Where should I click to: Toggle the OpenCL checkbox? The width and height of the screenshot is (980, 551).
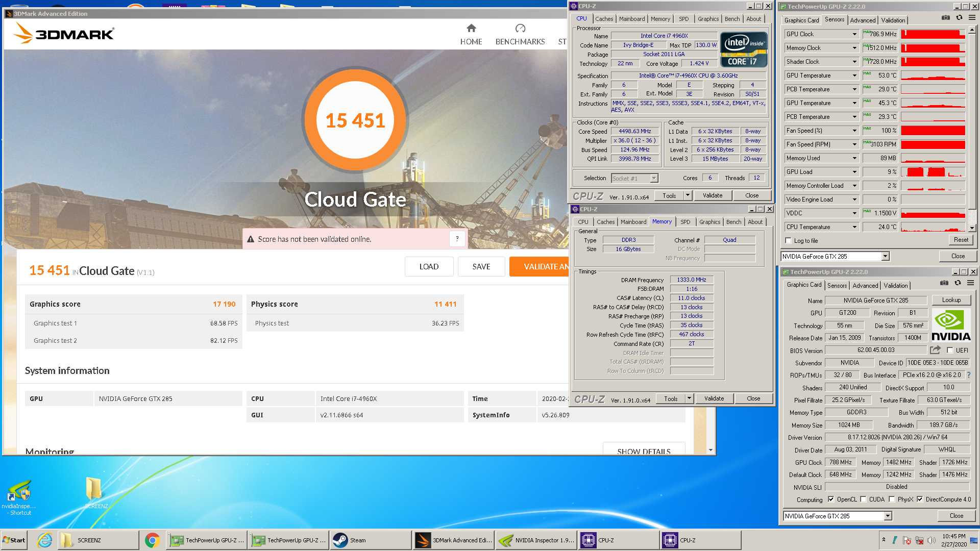[831, 499]
